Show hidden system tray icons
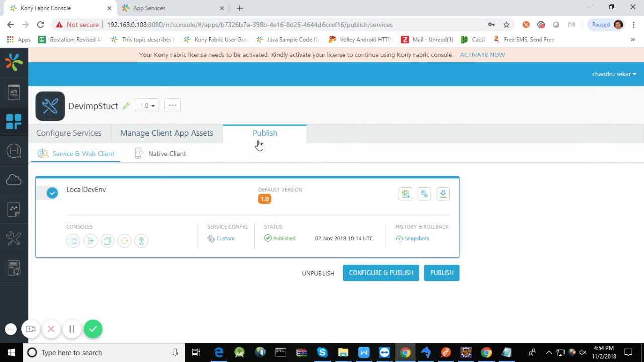The image size is (644, 362). click(x=549, y=353)
